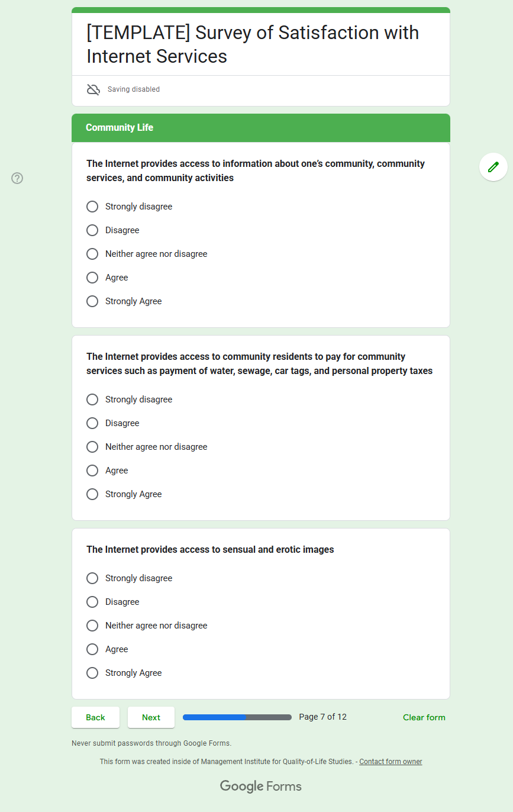Click the saving disabled cloud icon
513x812 pixels.
coord(93,89)
